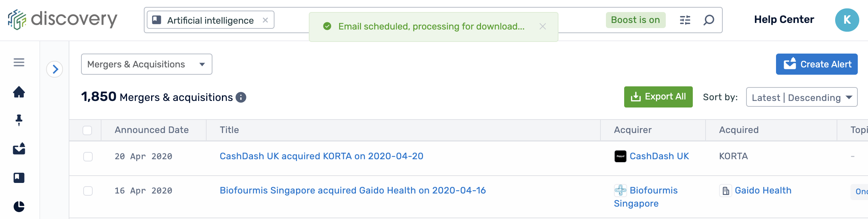Viewport: 868px width, 219px height.
Task: Click info icon beside Mergers & acquisitions
Action: click(241, 97)
